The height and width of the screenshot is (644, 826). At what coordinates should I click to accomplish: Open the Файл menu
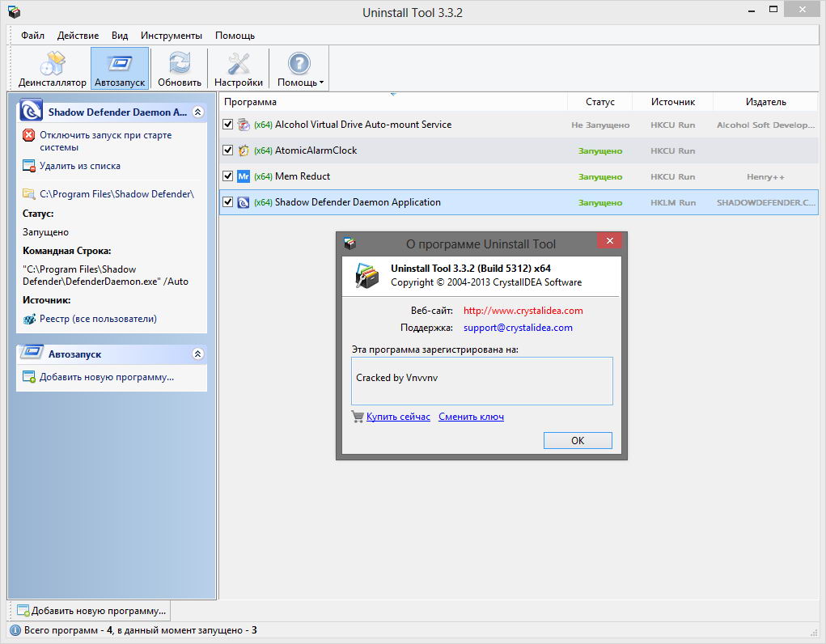point(33,36)
